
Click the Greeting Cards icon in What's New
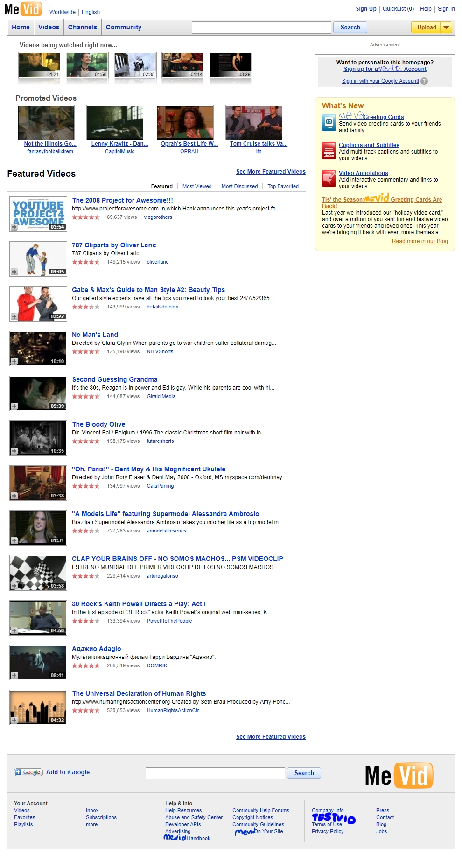329,123
